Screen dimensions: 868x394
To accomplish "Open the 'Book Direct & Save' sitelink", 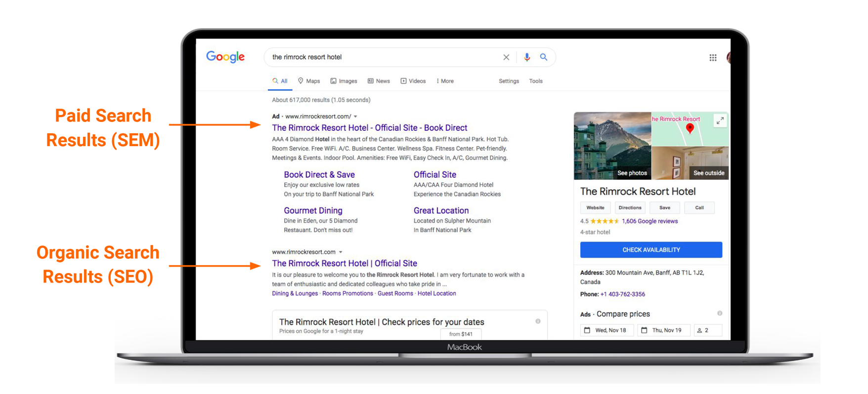I will 319,175.
